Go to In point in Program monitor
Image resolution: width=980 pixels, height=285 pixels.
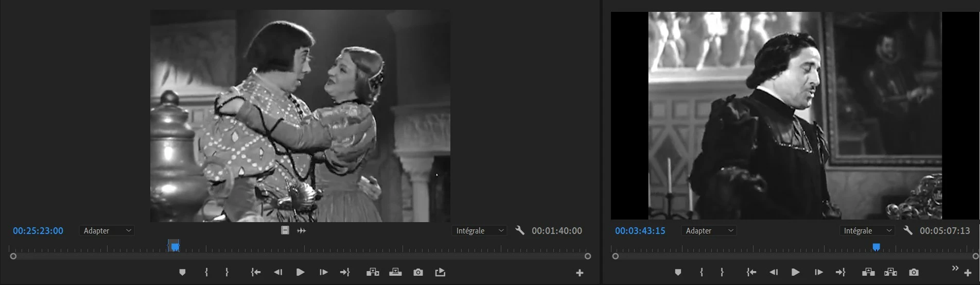(x=751, y=272)
